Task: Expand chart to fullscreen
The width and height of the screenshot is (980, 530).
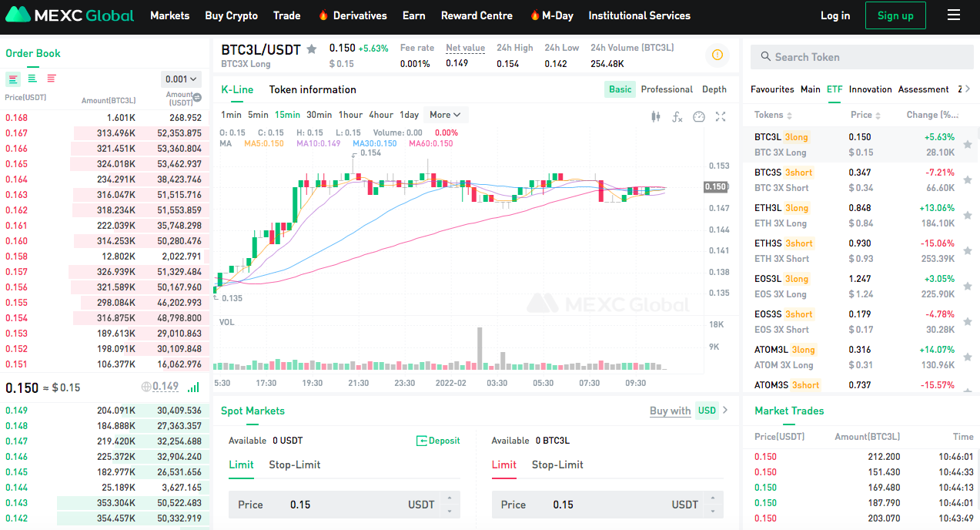Action: click(721, 116)
